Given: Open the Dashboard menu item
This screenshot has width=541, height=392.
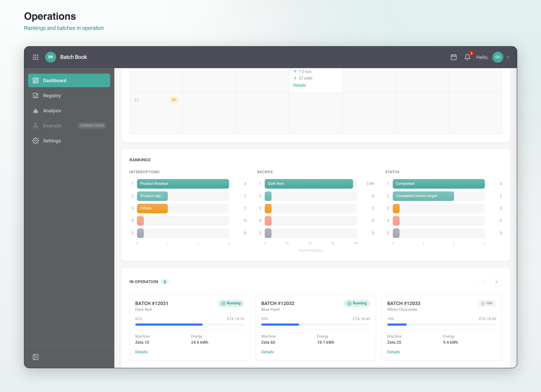Looking at the screenshot, I should click(x=69, y=80).
